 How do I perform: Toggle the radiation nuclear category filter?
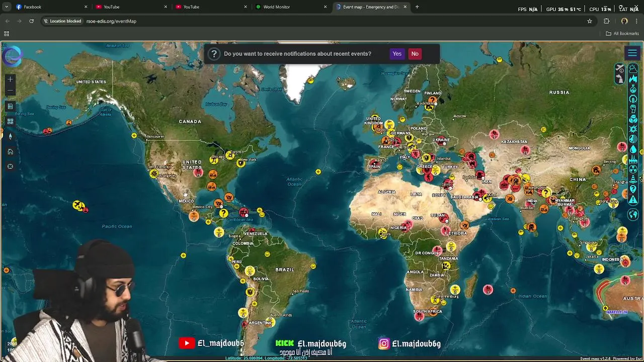point(633,169)
